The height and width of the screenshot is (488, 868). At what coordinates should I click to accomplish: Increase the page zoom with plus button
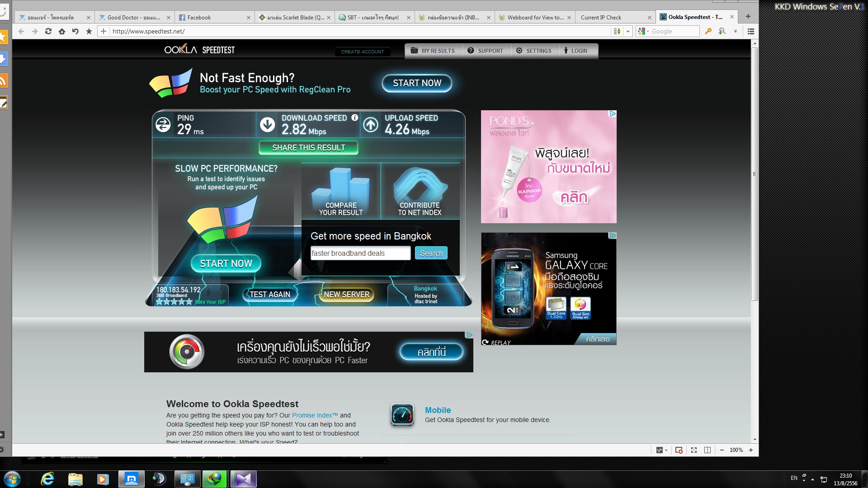pos(751,450)
